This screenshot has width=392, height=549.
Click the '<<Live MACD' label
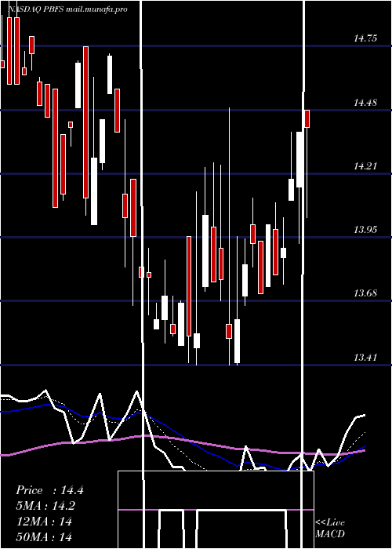(330, 528)
